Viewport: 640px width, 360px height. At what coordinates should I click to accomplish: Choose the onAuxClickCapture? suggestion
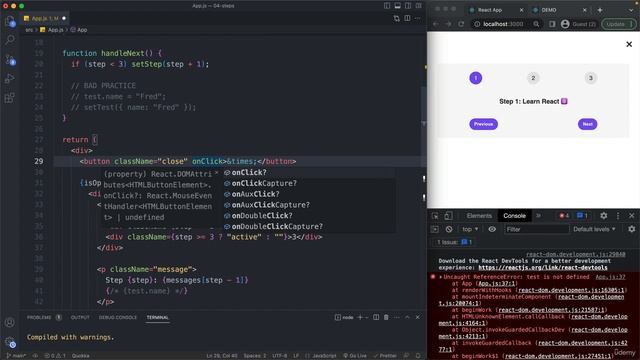tap(309, 205)
